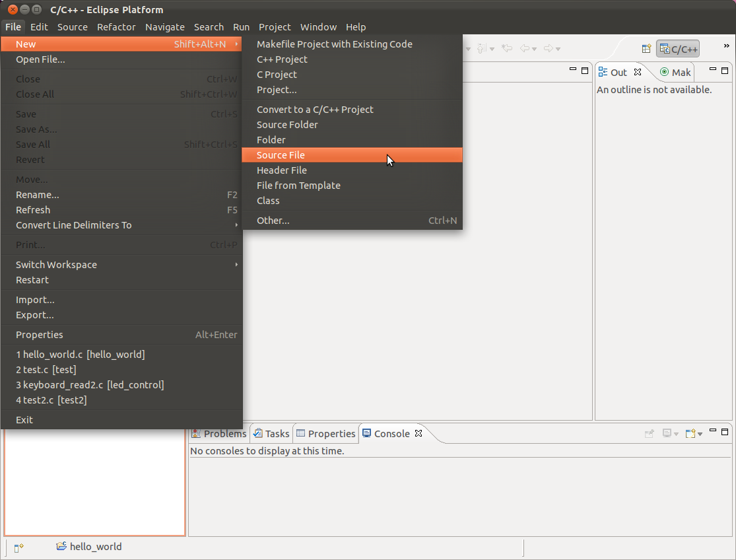Image resolution: width=736 pixels, height=560 pixels.
Task: Create a new Class
Action: (352, 201)
